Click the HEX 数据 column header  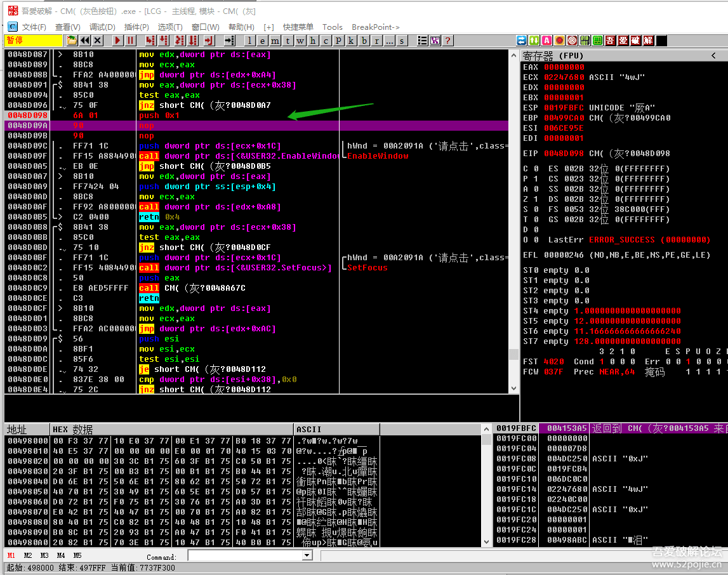point(72,430)
